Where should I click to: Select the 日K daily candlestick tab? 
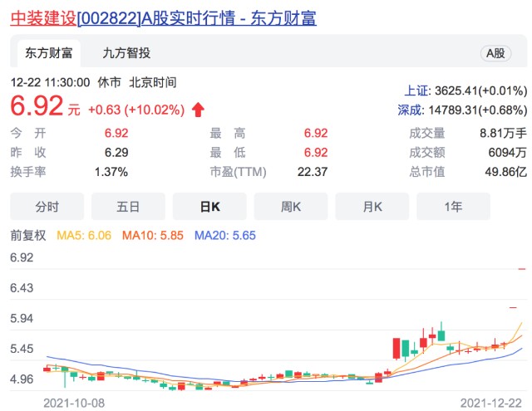pyautogui.click(x=209, y=207)
